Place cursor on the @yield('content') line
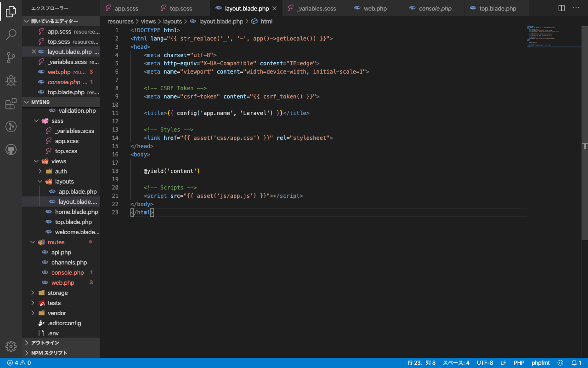588x368 pixels. pos(171,171)
